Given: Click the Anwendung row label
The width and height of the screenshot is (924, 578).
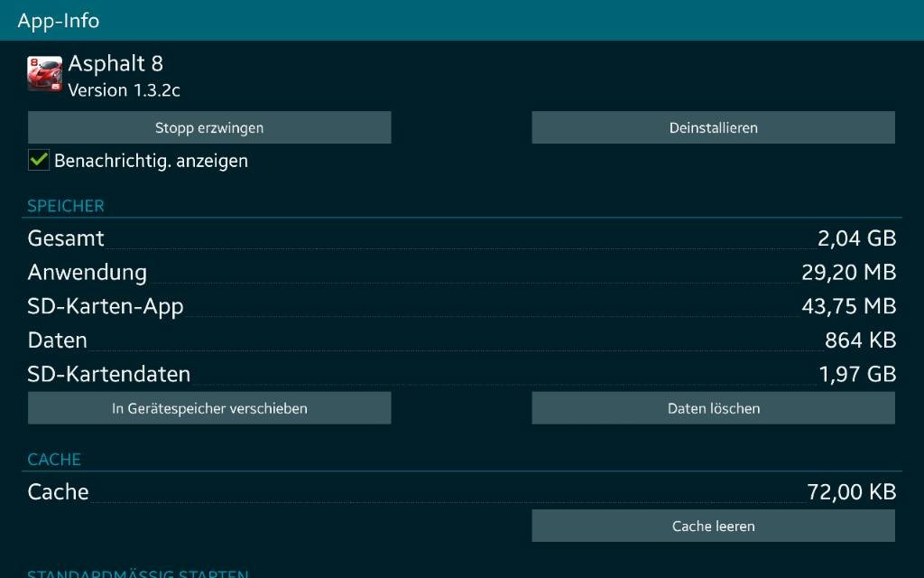Looking at the screenshot, I should pos(88,273).
